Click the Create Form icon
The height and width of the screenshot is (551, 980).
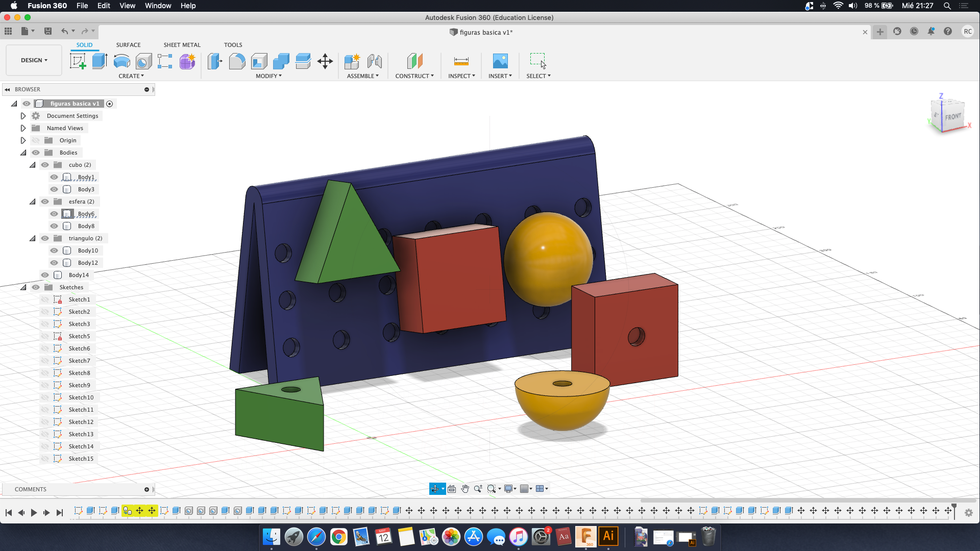click(x=187, y=61)
